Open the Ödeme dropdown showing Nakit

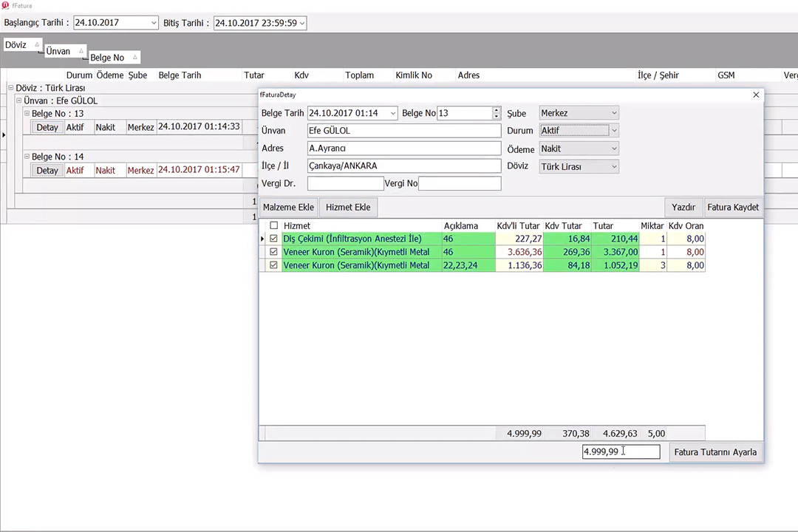click(614, 149)
